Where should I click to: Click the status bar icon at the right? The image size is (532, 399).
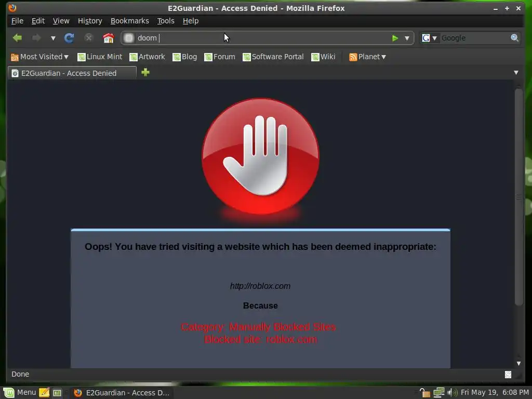(x=508, y=374)
